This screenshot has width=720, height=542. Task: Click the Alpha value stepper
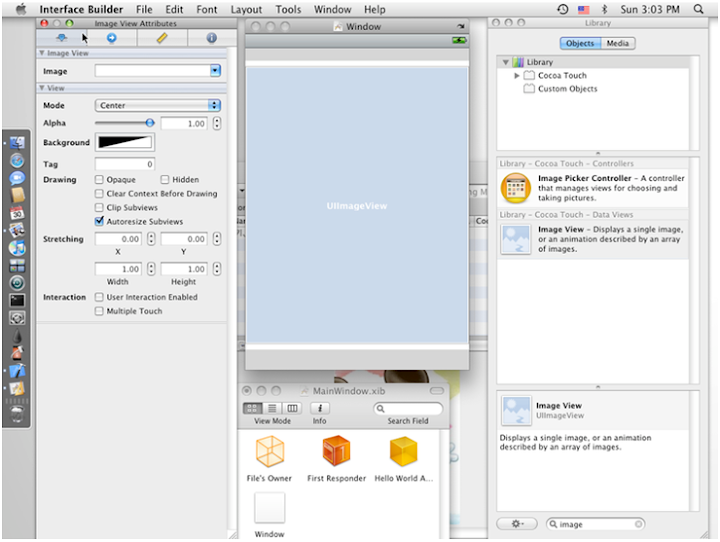217,124
